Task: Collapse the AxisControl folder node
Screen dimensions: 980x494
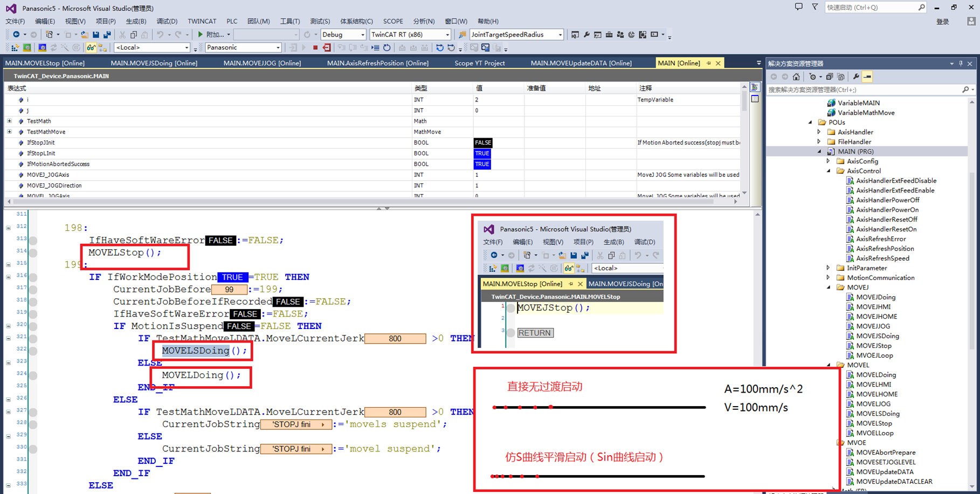Action: 829,171
